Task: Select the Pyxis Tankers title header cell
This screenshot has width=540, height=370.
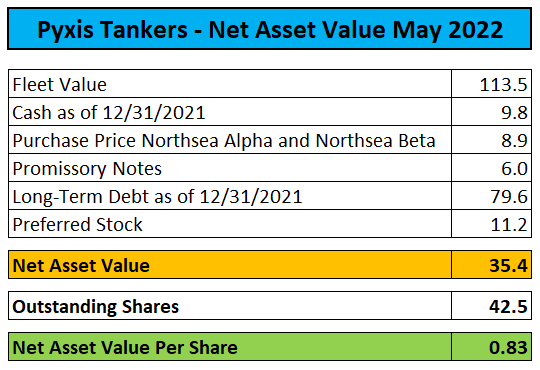Action: [270, 29]
